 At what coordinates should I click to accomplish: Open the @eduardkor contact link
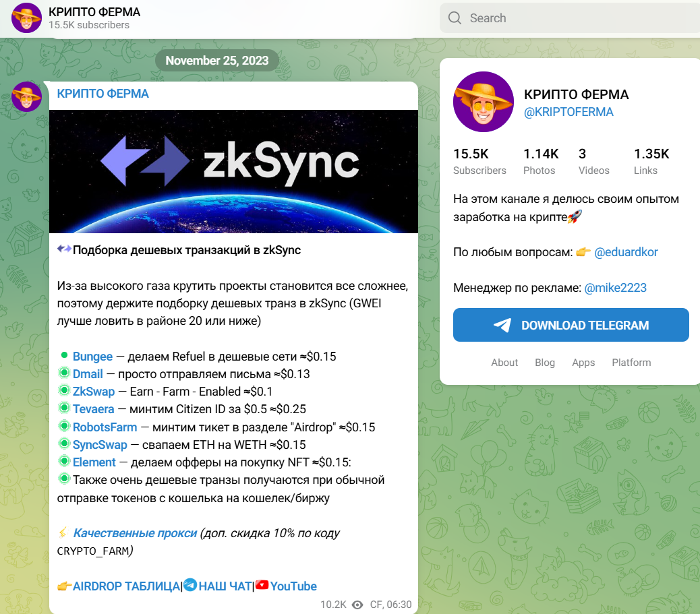coord(626,252)
